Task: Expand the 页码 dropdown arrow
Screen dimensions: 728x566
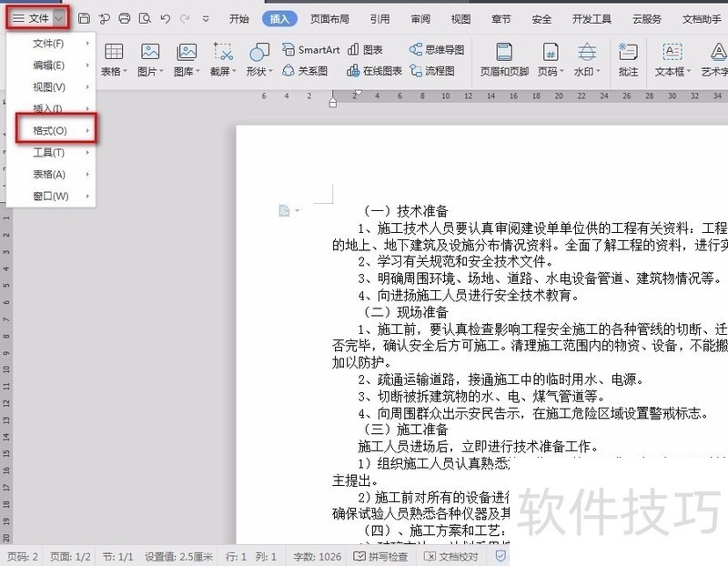Action: 561,72
